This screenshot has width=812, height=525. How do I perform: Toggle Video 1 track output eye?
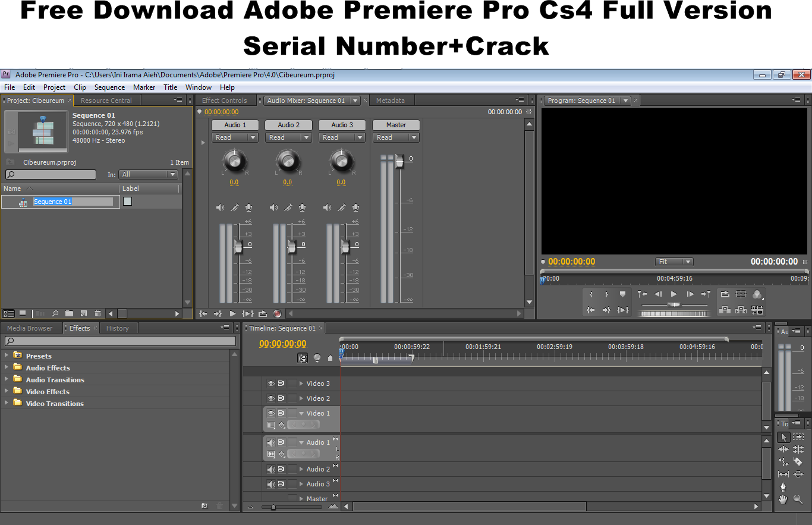(x=271, y=413)
